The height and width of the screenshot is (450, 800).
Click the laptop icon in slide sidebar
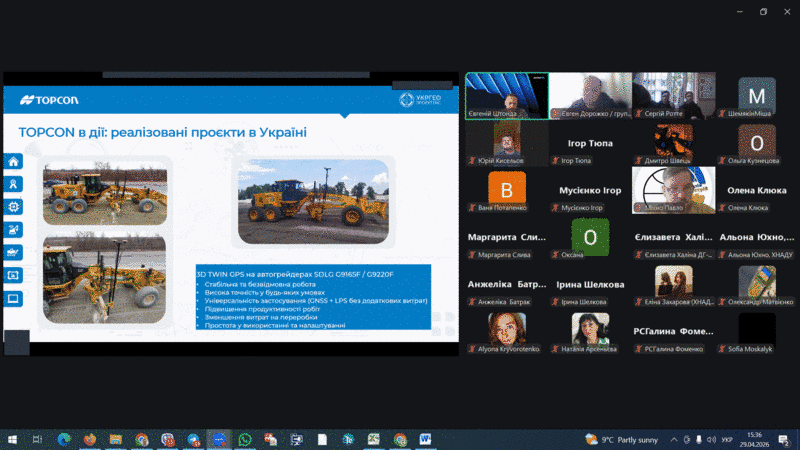coord(14,298)
